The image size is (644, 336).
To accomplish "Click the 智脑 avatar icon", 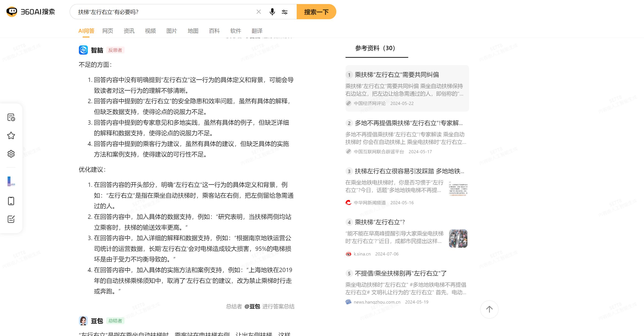I will 83,50.
